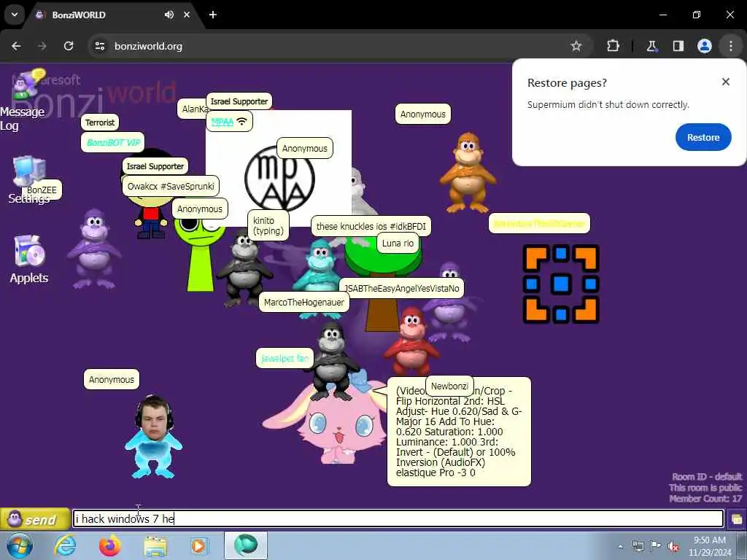Open the taskbar clock showing 9:50 AM
This screenshot has height=560, width=747.
pos(709,546)
